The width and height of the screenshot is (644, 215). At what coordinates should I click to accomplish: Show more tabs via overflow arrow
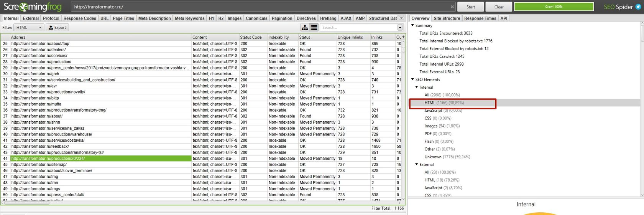coord(401,18)
